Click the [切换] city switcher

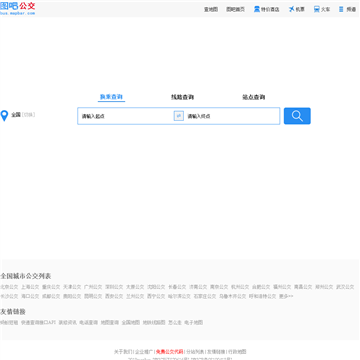[29, 115]
